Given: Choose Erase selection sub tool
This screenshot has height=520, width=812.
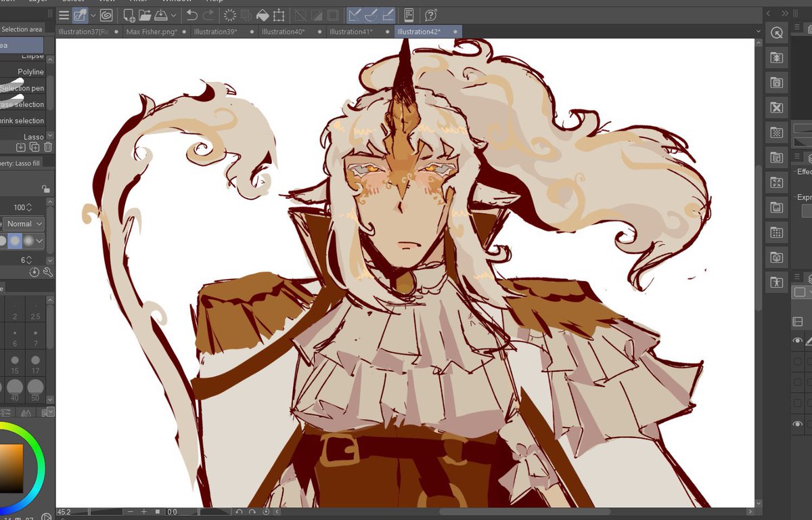Looking at the screenshot, I should 23,104.
